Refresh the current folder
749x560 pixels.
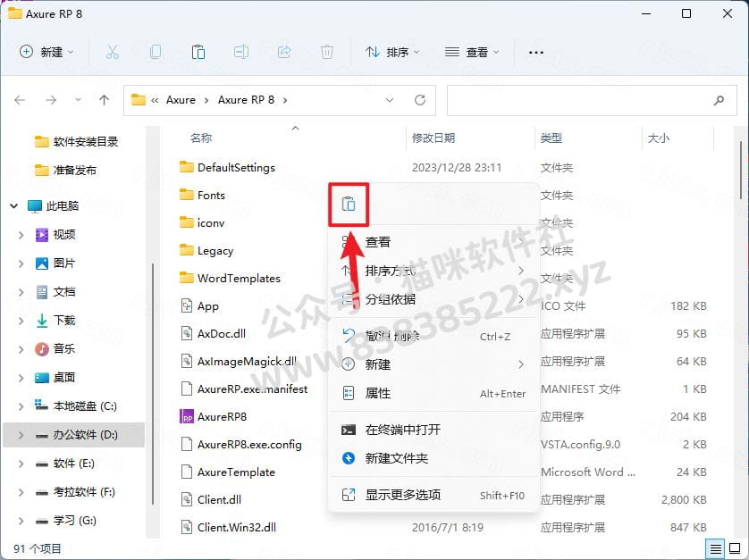[420, 100]
